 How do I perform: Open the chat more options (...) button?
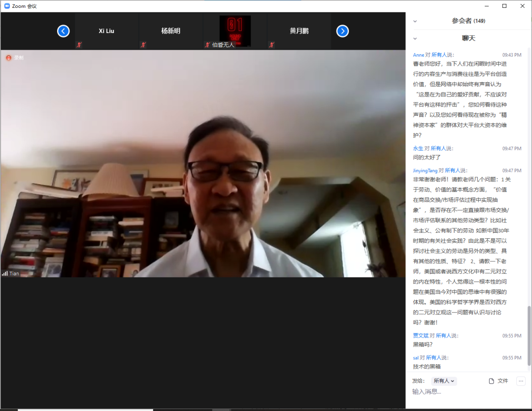click(521, 381)
